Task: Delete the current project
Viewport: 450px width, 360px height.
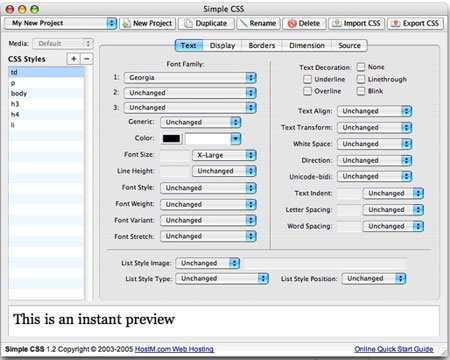Action: pyautogui.click(x=304, y=23)
